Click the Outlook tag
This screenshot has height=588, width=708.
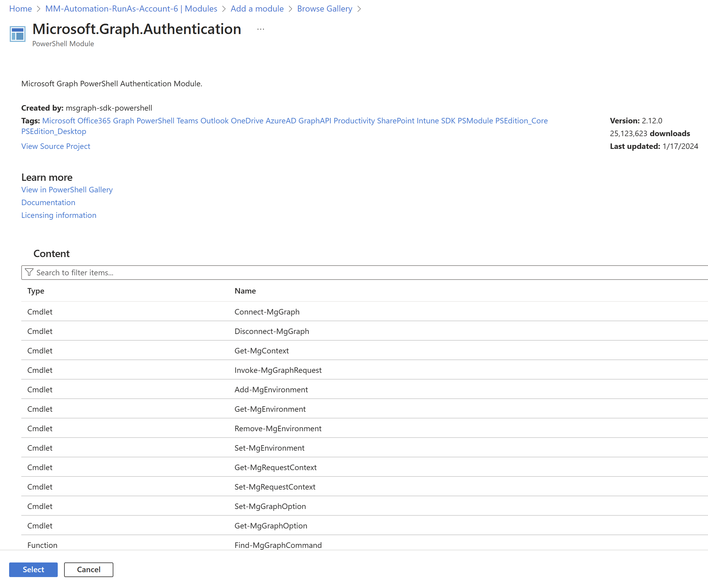[x=215, y=120]
